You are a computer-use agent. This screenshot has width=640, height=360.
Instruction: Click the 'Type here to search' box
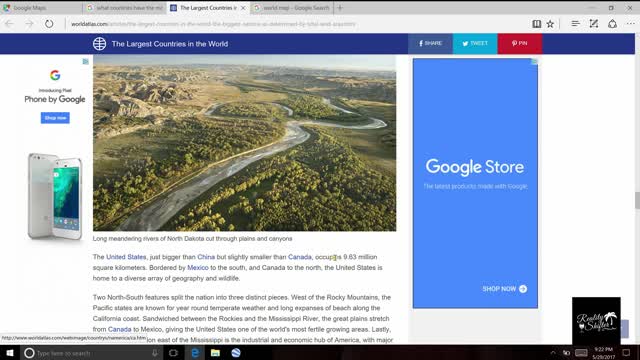[x=92, y=353]
